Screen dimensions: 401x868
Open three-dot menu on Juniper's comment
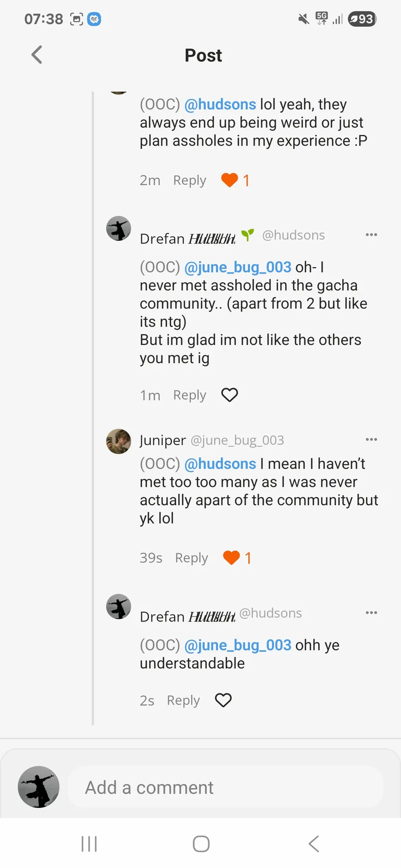click(x=371, y=439)
